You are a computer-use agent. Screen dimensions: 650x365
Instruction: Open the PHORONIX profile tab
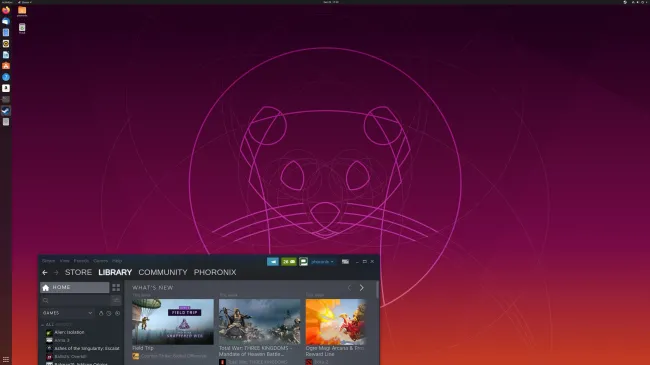[215, 273]
